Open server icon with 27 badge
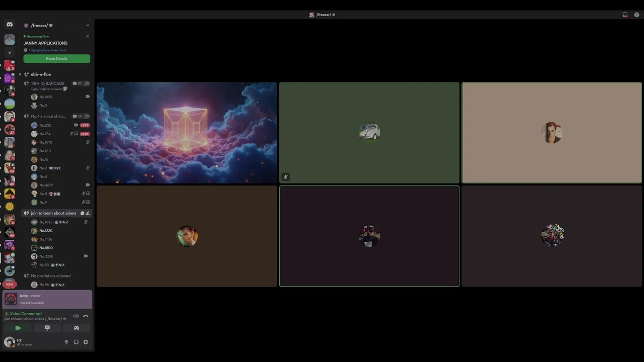 10,130
